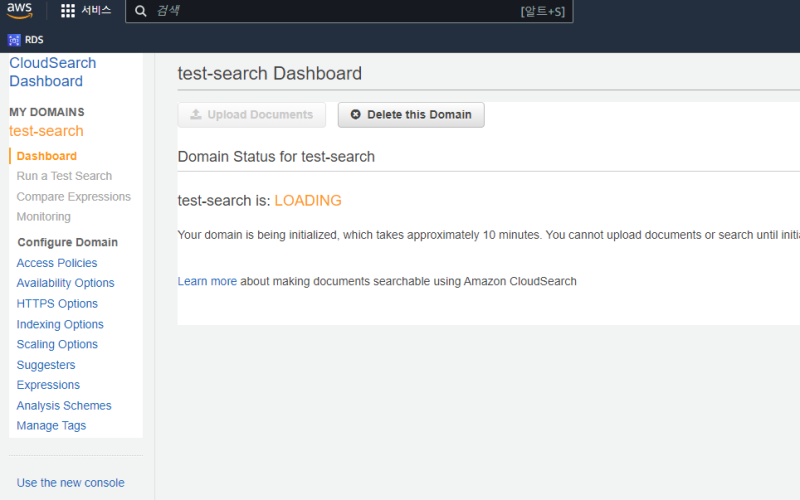Image resolution: width=800 pixels, height=500 pixels.
Task: Go to Availability Options
Action: [65, 283]
